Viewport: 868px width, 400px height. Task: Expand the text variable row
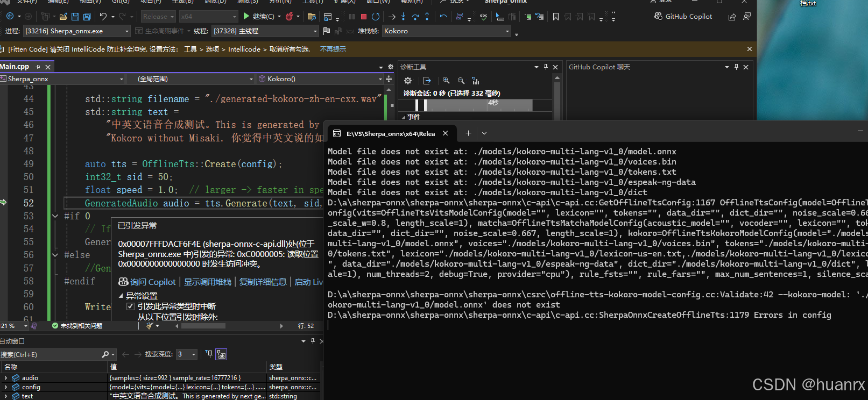point(6,396)
